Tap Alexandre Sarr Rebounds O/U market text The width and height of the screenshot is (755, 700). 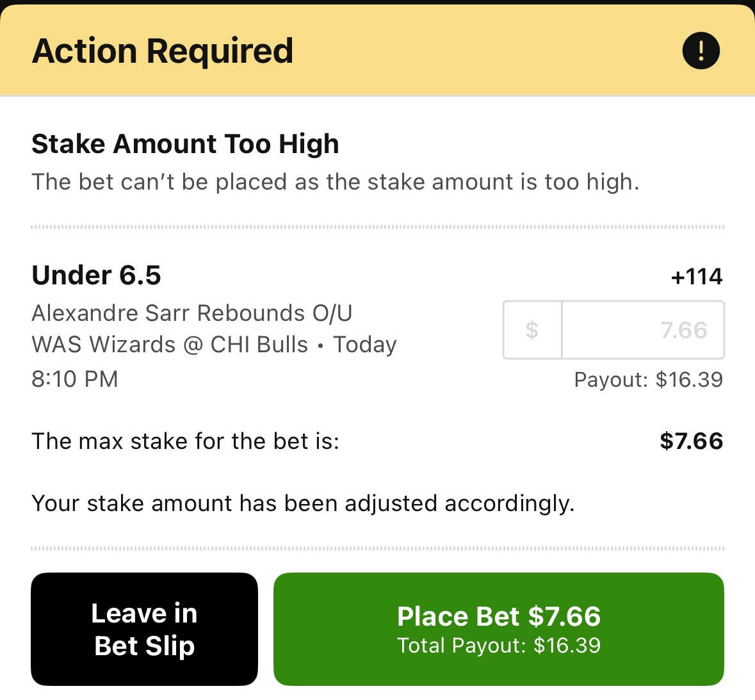(x=192, y=313)
